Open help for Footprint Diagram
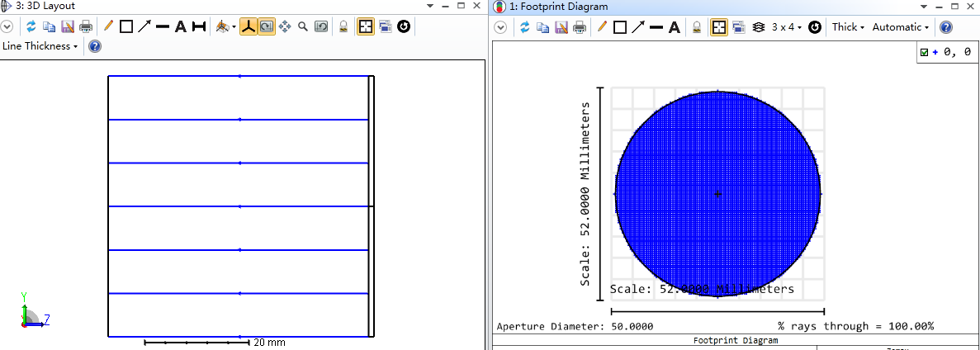This screenshot has width=980, height=350. [946, 27]
